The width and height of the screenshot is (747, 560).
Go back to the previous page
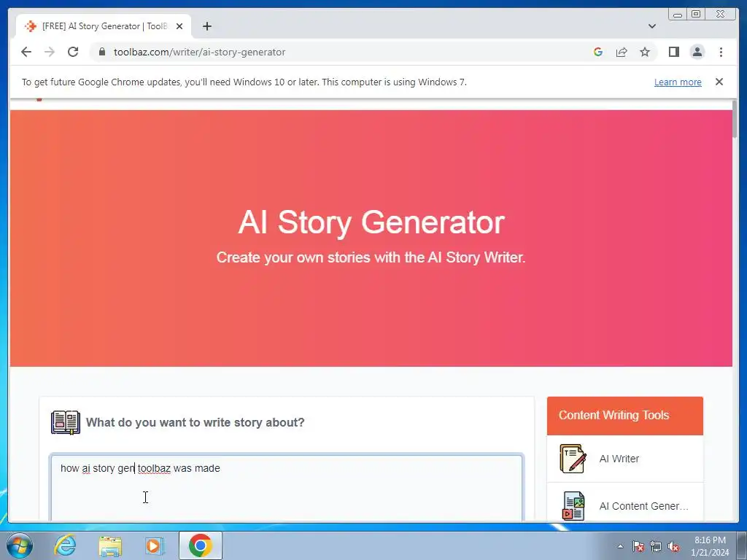tap(26, 52)
